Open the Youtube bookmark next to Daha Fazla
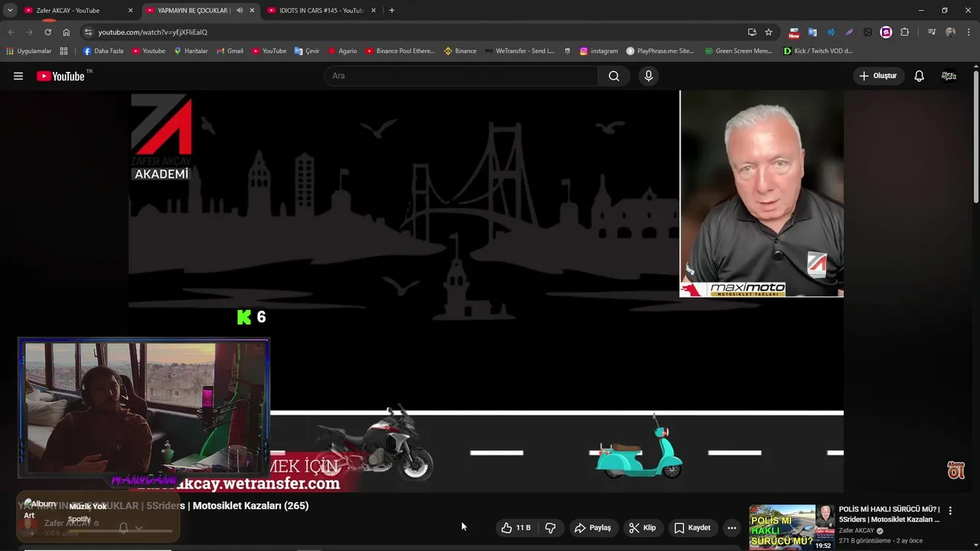This screenshot has width=980, height=551. (x=149, y=51)
